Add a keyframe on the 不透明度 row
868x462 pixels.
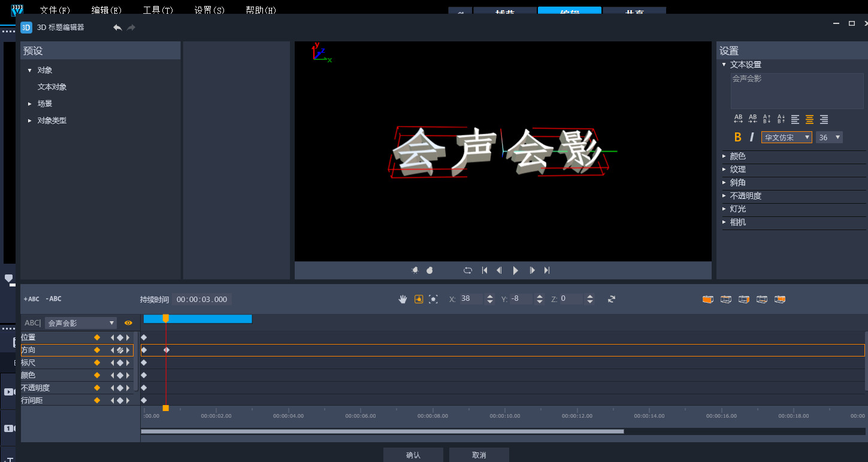click(120, 388)
